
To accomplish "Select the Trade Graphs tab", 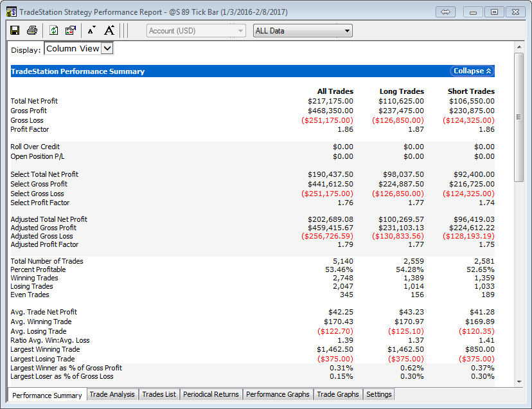I will coord(338,394).
